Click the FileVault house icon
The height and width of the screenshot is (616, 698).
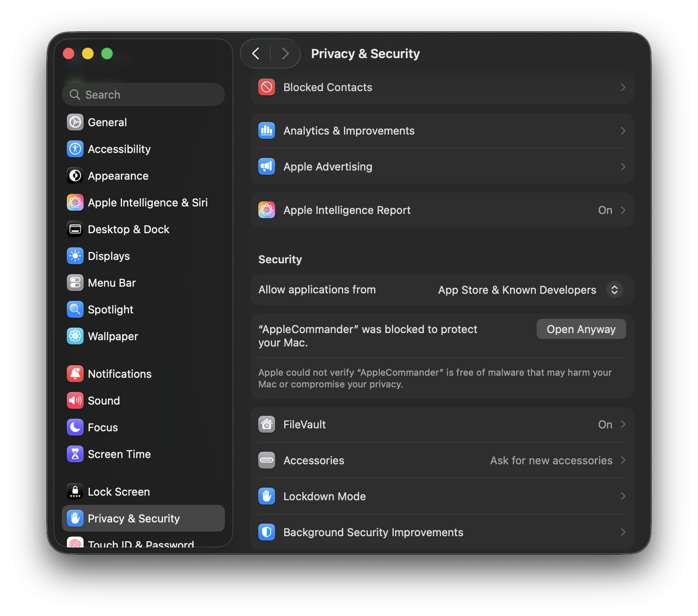click(267, 425)
